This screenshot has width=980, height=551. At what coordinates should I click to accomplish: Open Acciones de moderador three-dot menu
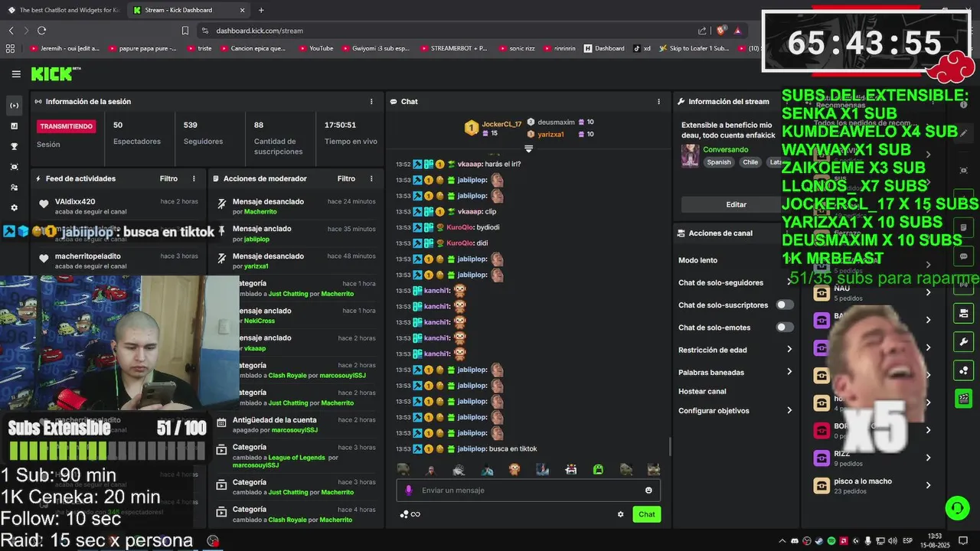(x=371, y=178)
